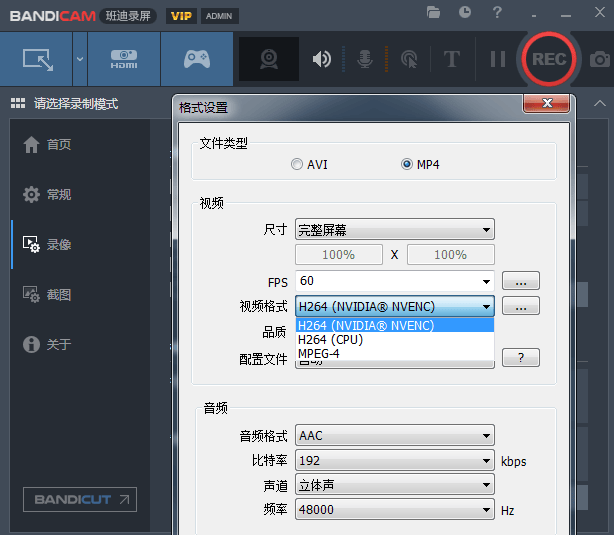Start recording with REC button

(549, 59)
